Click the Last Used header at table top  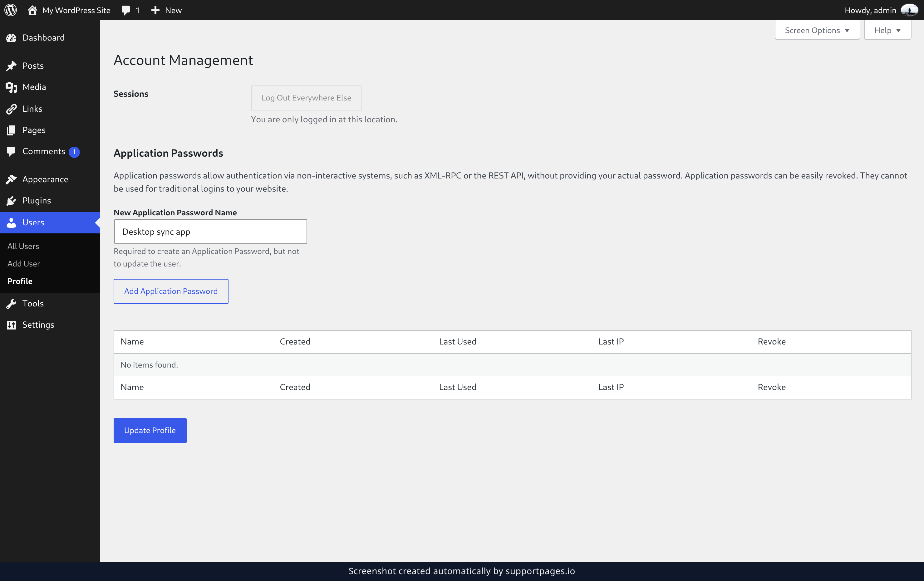click(x=458, y=341)
